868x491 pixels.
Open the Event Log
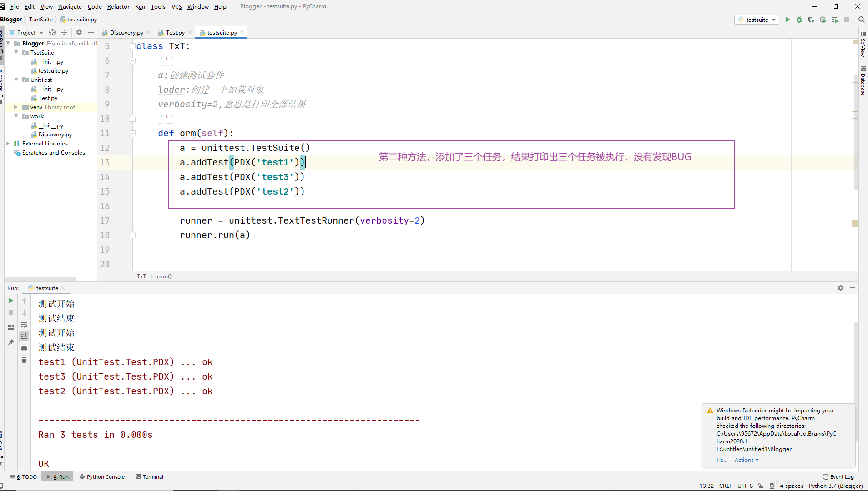point(838,477)
